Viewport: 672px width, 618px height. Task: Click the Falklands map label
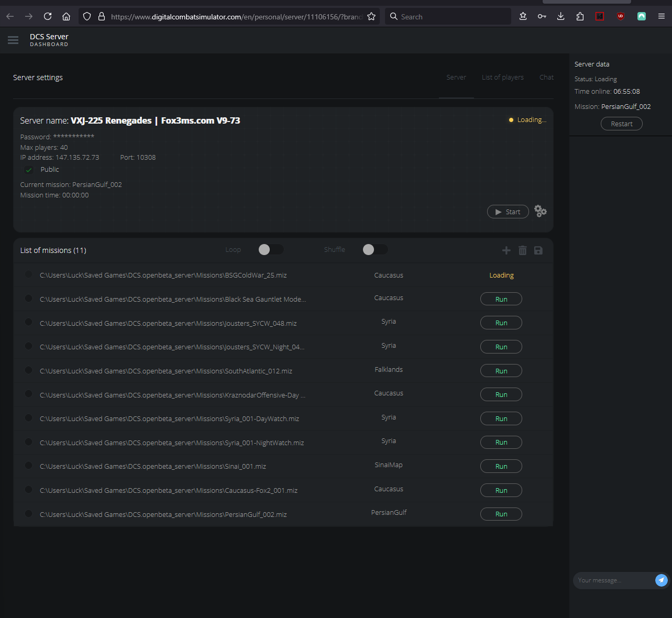click(389, 369)
